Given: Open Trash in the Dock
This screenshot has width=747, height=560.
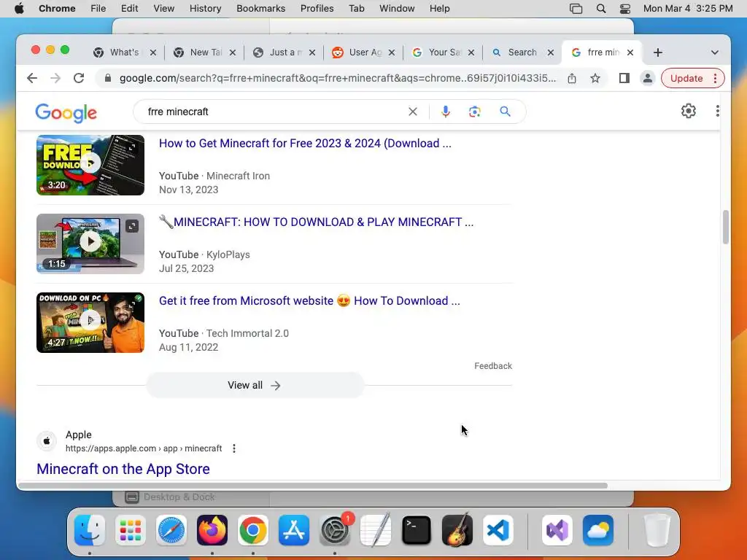Looking at the screenshot, I should click(x=657, y=530).
